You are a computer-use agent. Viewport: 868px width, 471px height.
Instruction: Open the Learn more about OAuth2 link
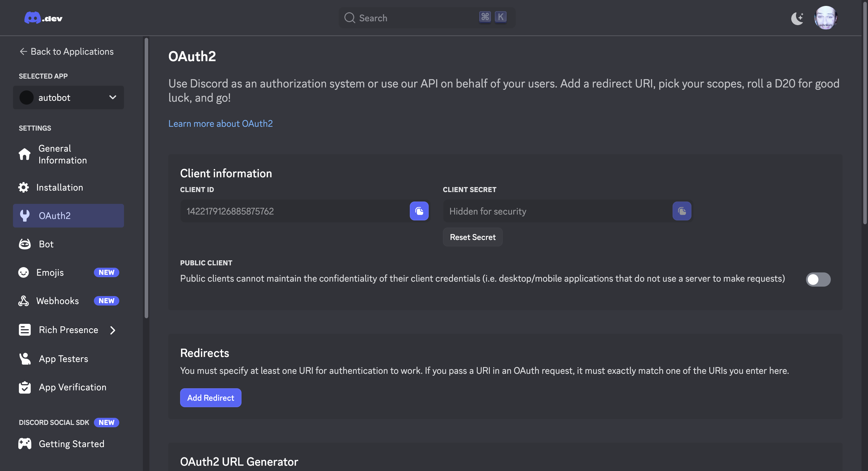click(x=220, y=124)
